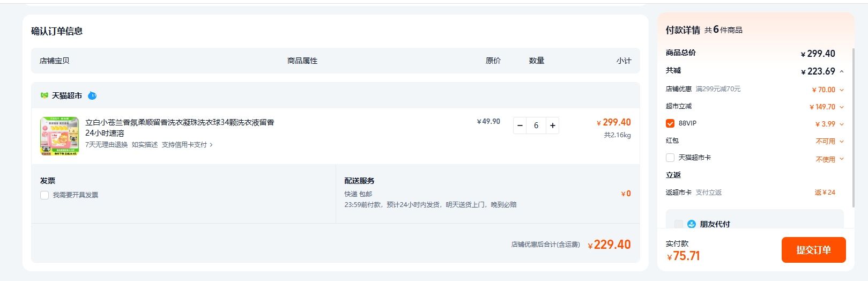
Task: Expand the 超市立减 ¥149.70 chevron
Action: click(x=842, y=107)
